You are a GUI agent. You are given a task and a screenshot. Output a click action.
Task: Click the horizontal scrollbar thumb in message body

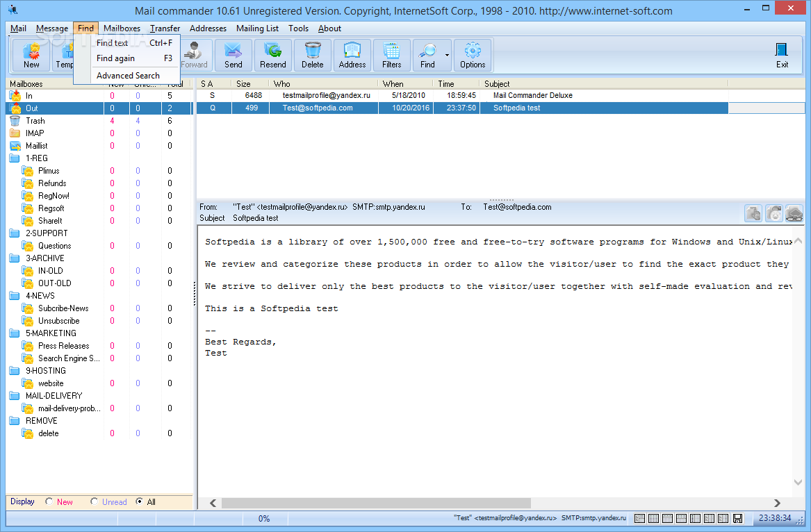click(376, 503)
